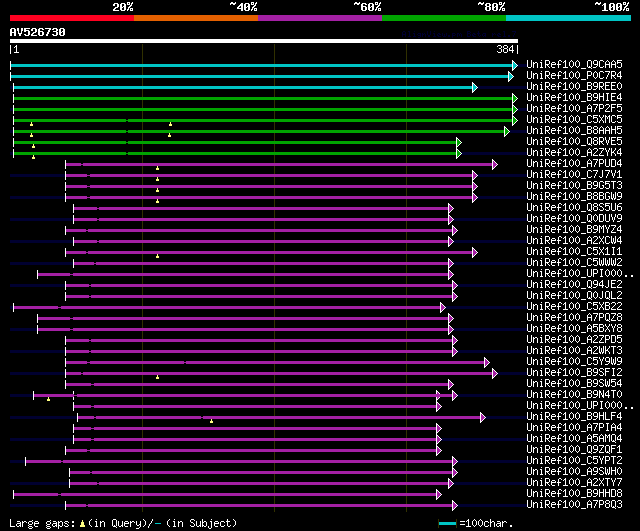Select UniRef100_Q8S5U6 label
The height and width of the screenshot is (531, 640).
pos(574,208)
